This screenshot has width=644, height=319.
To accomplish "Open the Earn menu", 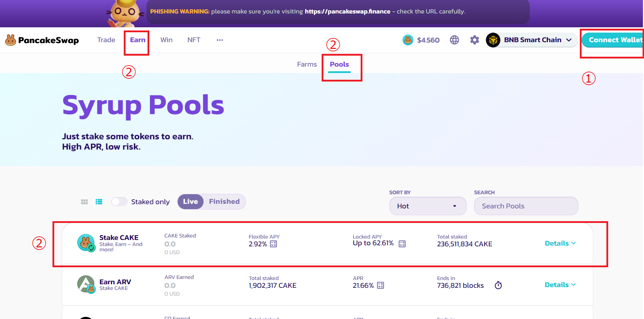I will click(x=138, y=40).
